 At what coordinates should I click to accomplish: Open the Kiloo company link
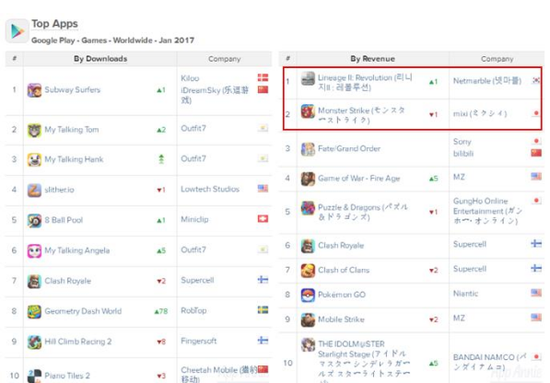pos(190,78)
